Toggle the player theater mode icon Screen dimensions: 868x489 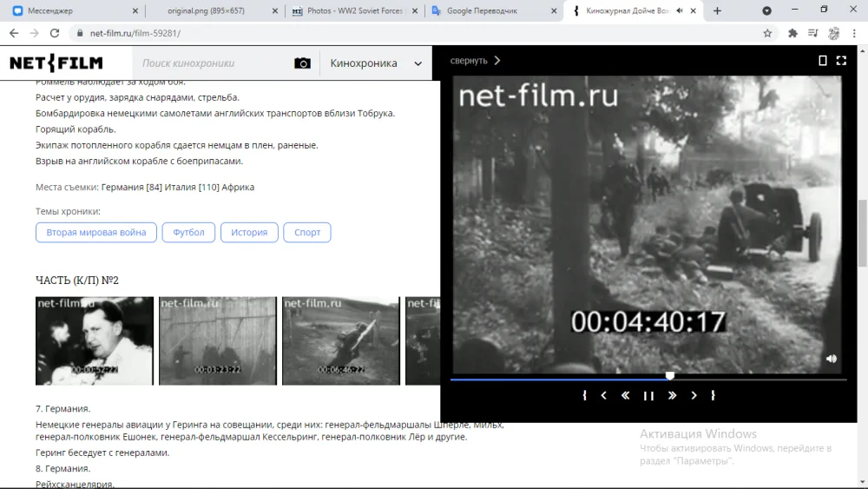pyautogui.click(x=823, y=60)
